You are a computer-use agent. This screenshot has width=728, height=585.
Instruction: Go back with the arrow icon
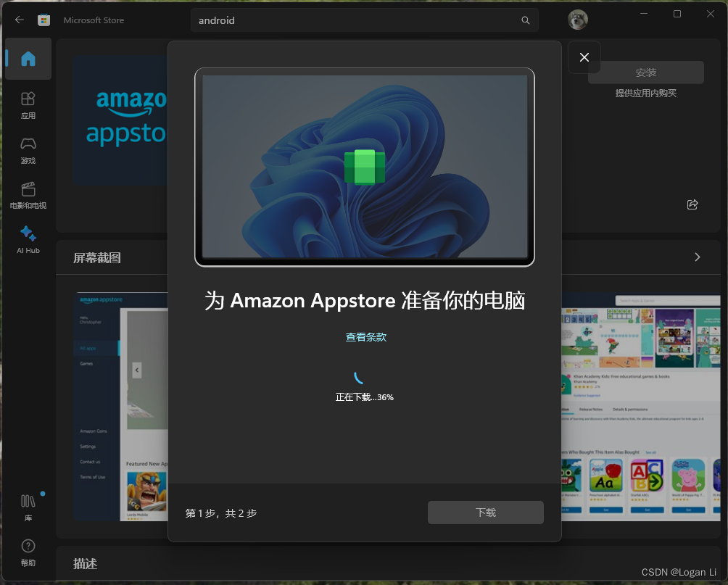20,20
